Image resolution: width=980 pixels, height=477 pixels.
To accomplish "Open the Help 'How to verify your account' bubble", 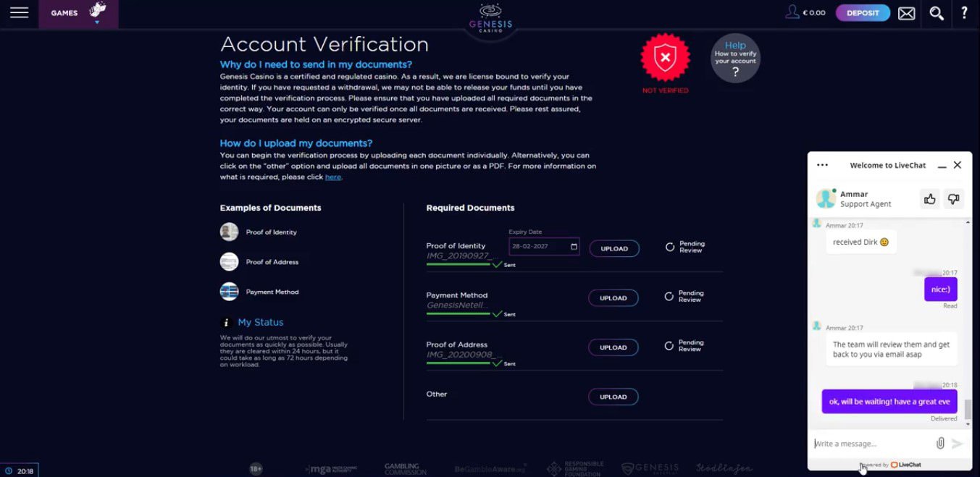I will (735, 58).
